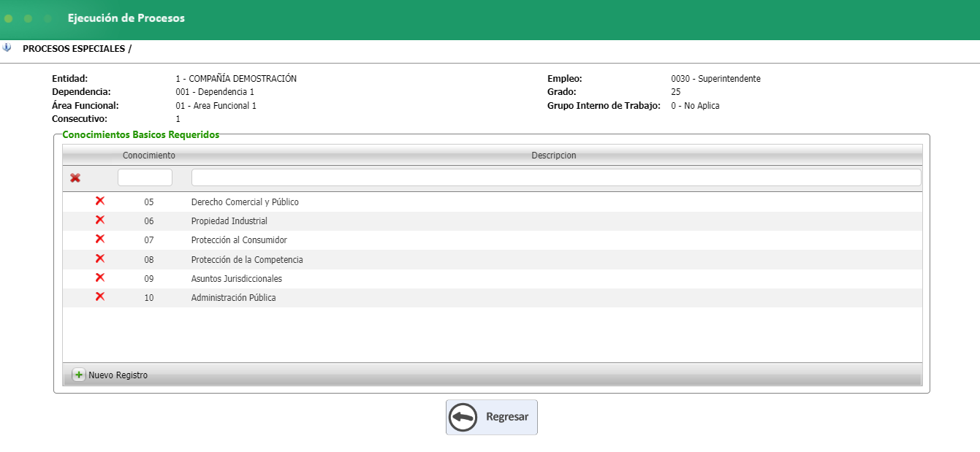The width and height of the screenshot is (980, 452).
Task: Clear filters with the red X icon
Action: 75,177
